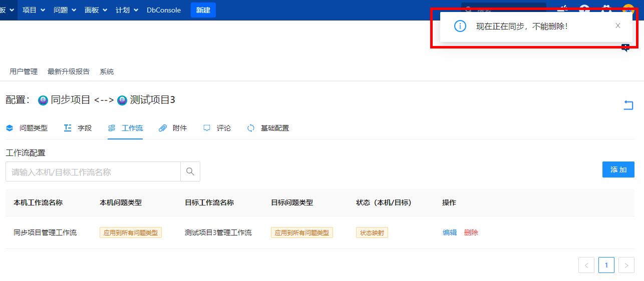Expand the 项目 dropdown menu
The width and height of the screenshot is (644, 281).
[34, 10]
